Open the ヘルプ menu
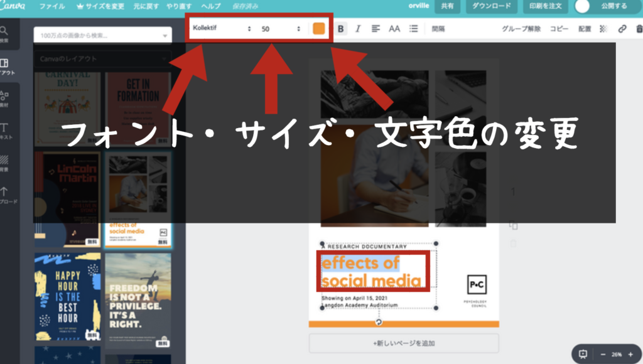This screenshot has width=643, height=364. click(211, 6)
